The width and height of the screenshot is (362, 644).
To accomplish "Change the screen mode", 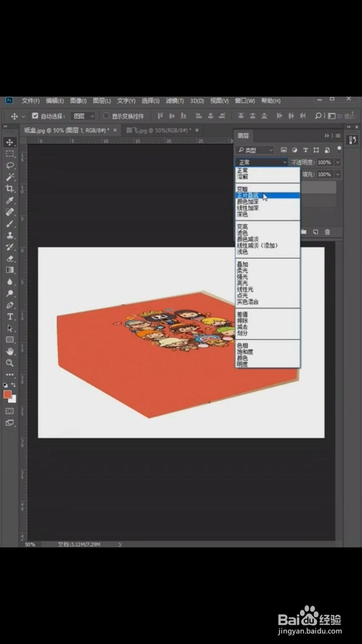I will pyautogui.click(x=10, y=423).
